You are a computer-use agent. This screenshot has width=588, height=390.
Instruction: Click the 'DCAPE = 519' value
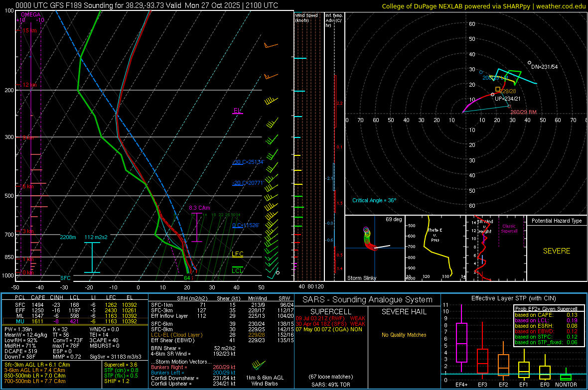(x=20, y=351)
